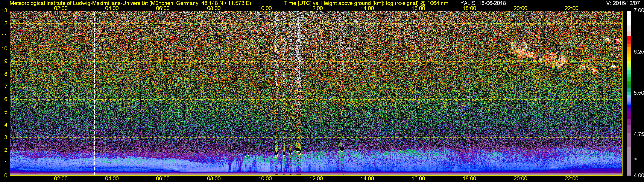Click the '2.' height axis label

pyautogui.click(x=6, y=150)
